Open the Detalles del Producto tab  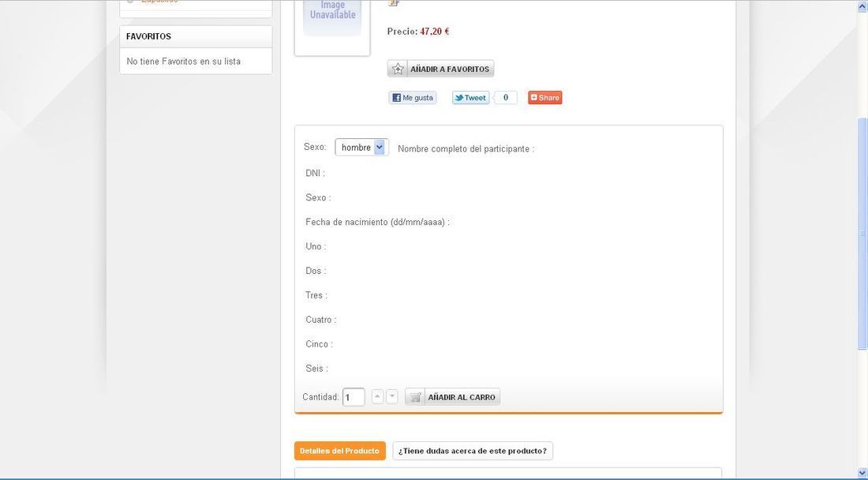point(340,451)
